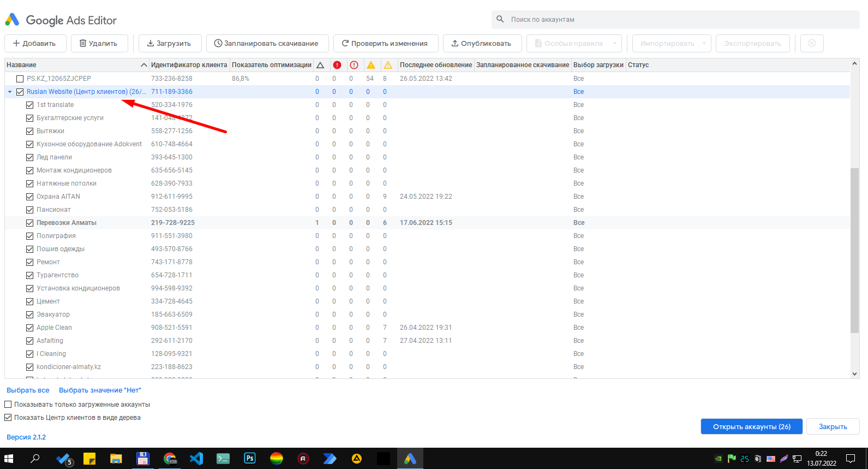Open the Импортировать dropdown arrow
The width and height of the screenshot is (868, 469).
[704, 43]
